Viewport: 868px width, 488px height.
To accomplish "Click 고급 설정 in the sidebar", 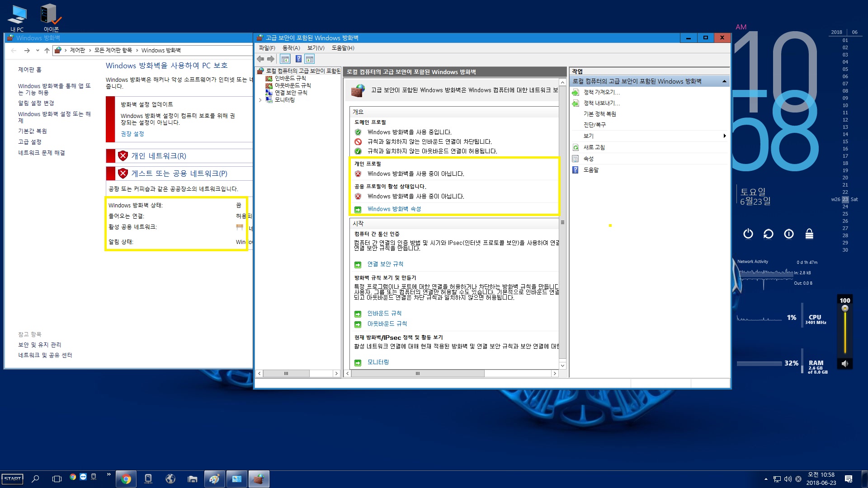I will [x=30, y=142].
